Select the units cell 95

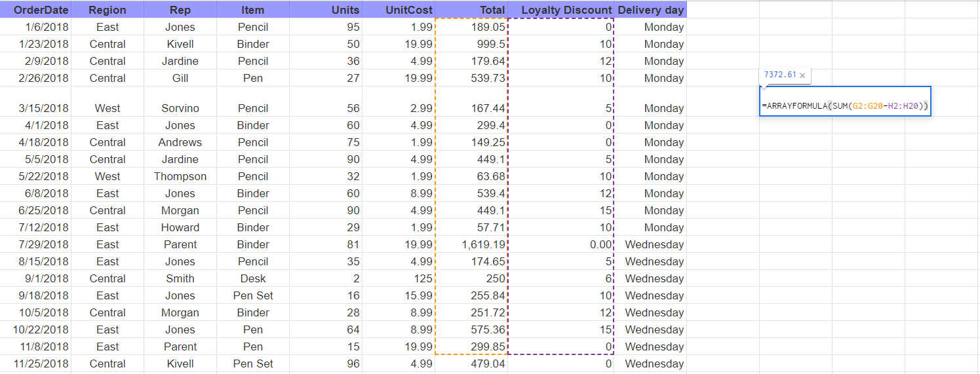point(326,27)
